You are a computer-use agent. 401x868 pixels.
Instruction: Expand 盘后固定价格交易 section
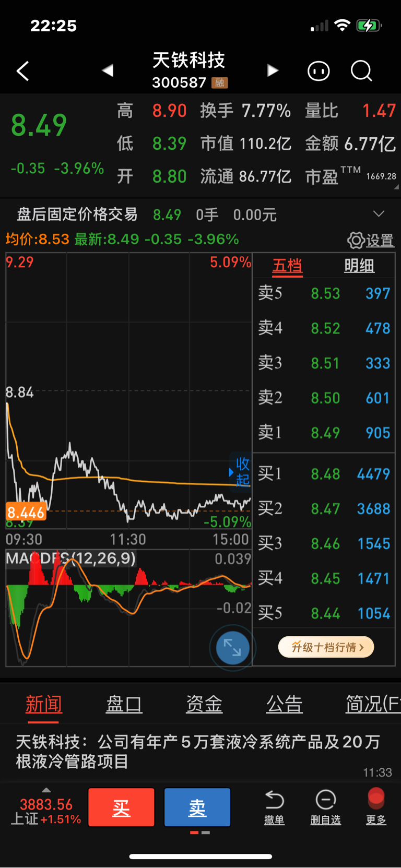point(379,214)
